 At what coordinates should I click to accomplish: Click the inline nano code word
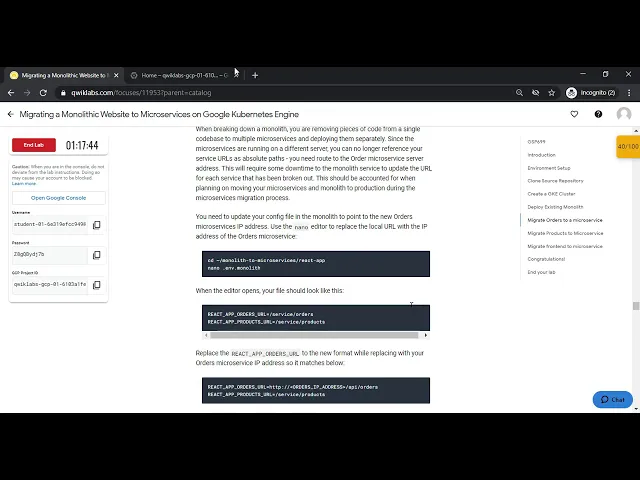pyautogui.click(x=301, y=227)
